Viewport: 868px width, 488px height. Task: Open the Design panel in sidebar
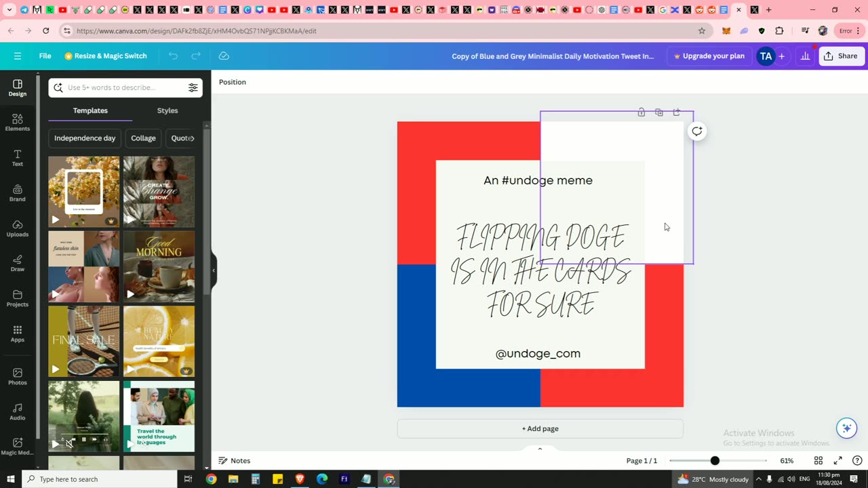point(18,87)
